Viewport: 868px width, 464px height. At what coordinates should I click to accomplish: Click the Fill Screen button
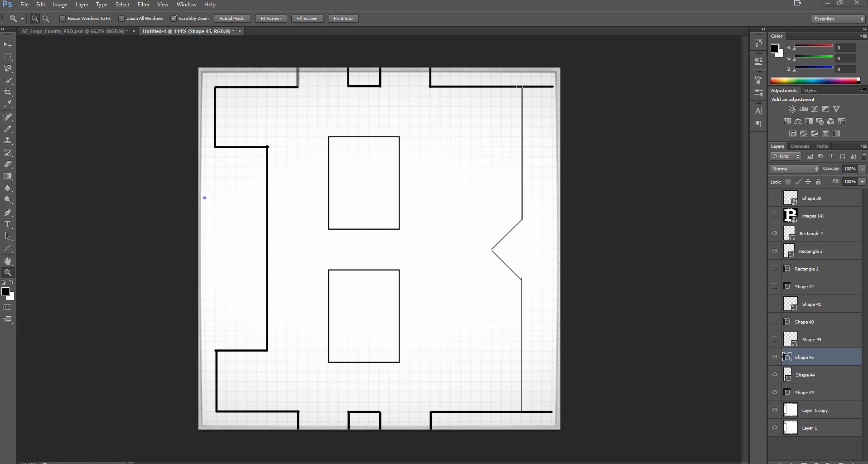pos(307,19)
